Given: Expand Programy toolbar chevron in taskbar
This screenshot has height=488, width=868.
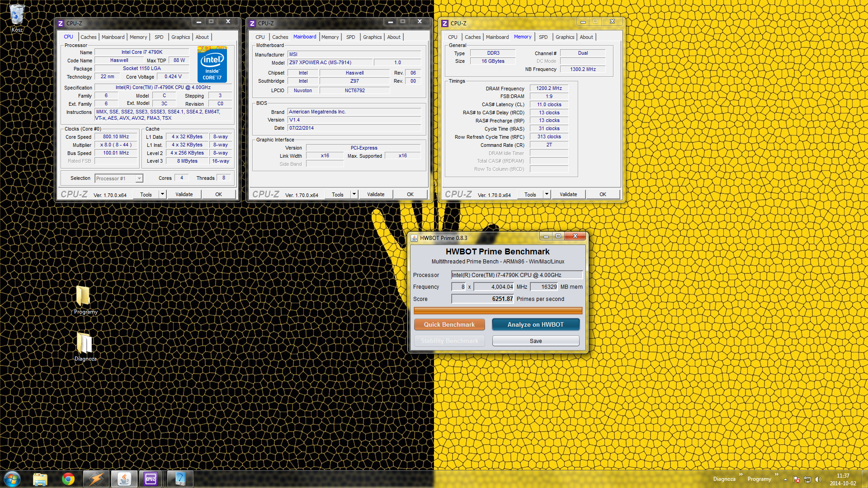Looking at the screenshot, I should coord(776,474).
